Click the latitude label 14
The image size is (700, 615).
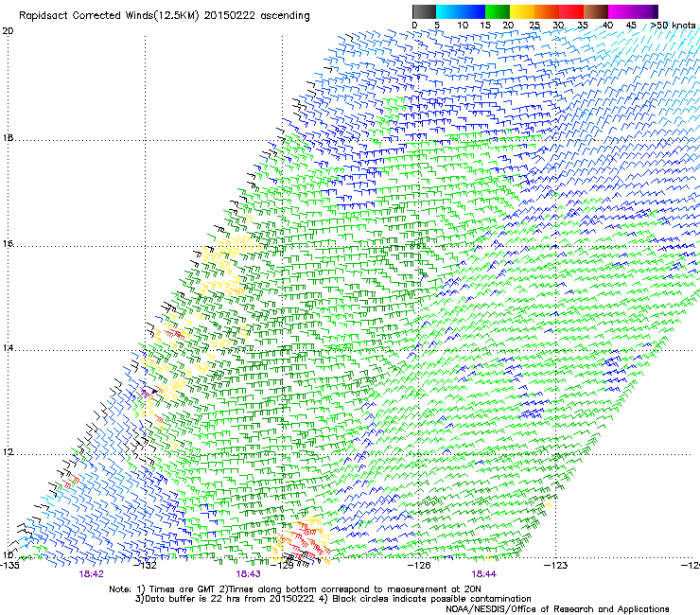click(8, 348)
